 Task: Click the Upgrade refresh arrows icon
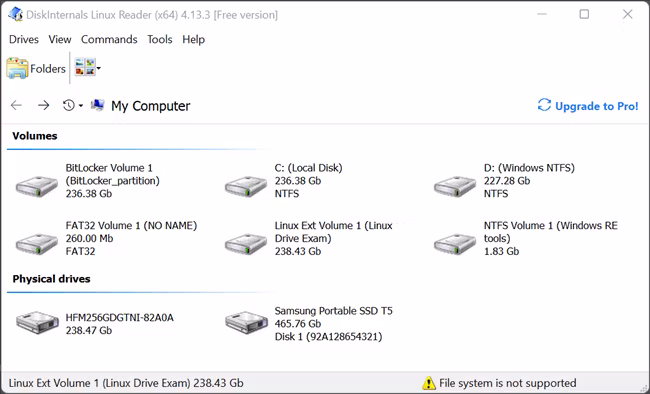tap(544, 105)
